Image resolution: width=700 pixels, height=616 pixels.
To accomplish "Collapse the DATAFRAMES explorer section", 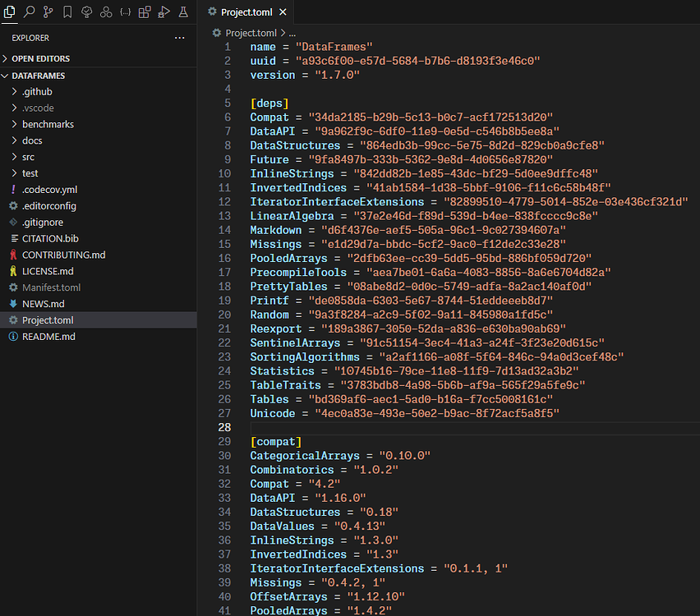I will point(49,75).
